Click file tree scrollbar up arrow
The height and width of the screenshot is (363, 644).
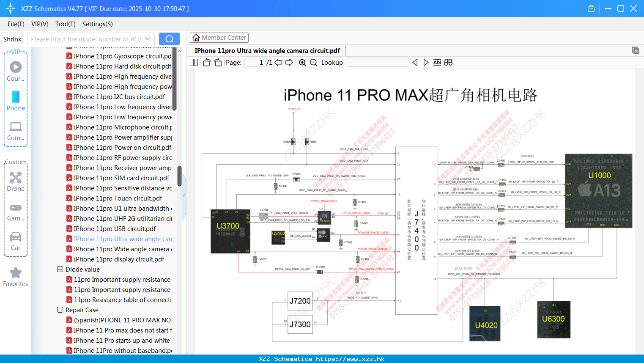pyautogui.click(x=179, y=51)
